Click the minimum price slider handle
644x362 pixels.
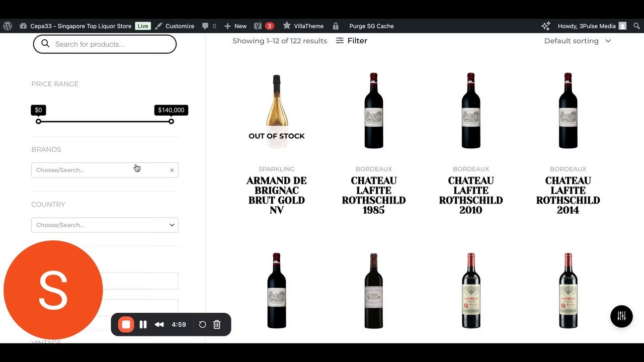click(x=38, y=121)
